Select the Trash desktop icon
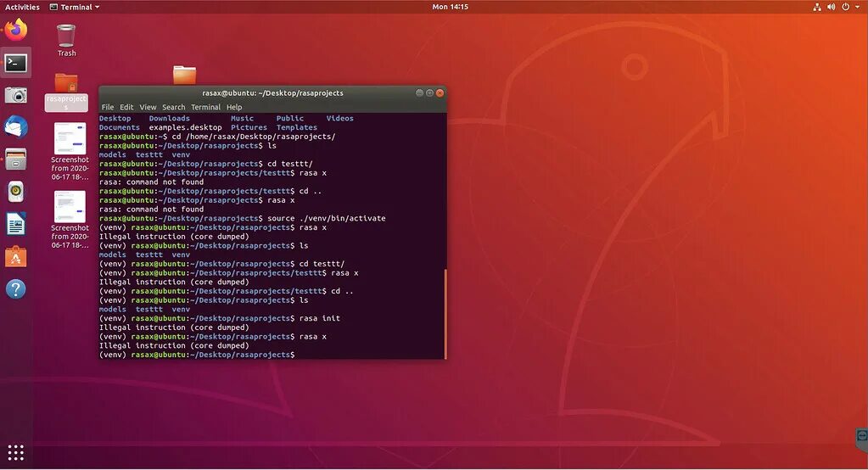 pyautogui.click(x=66, y=40)
